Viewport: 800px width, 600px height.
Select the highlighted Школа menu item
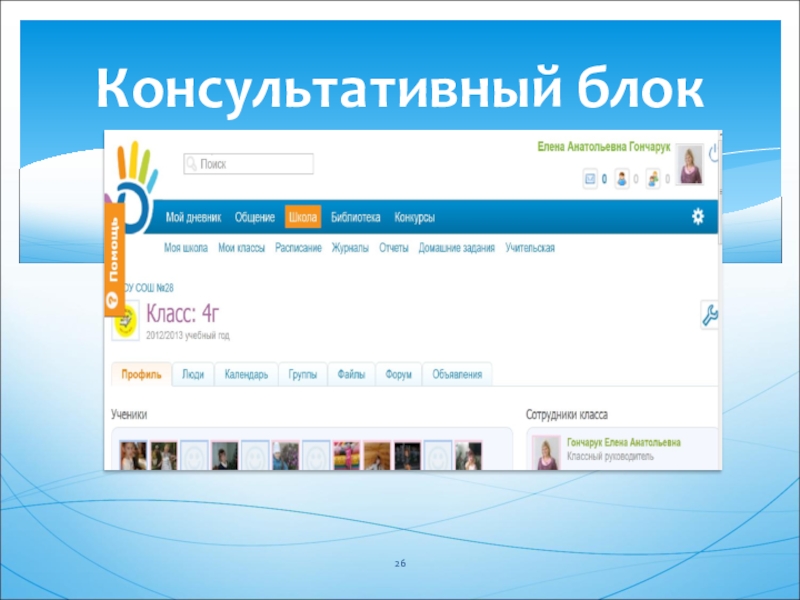[x=303, y=217]
